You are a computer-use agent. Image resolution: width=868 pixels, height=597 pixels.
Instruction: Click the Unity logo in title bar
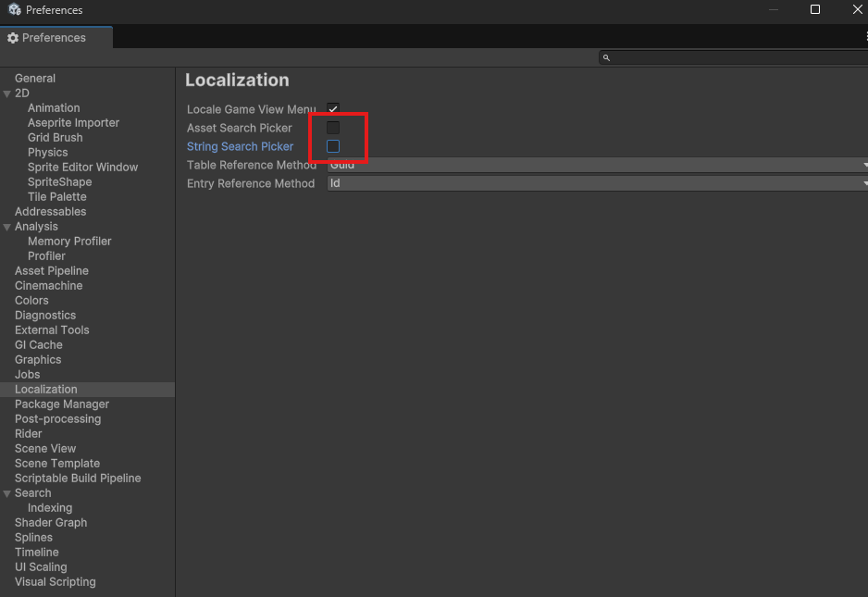15,9
